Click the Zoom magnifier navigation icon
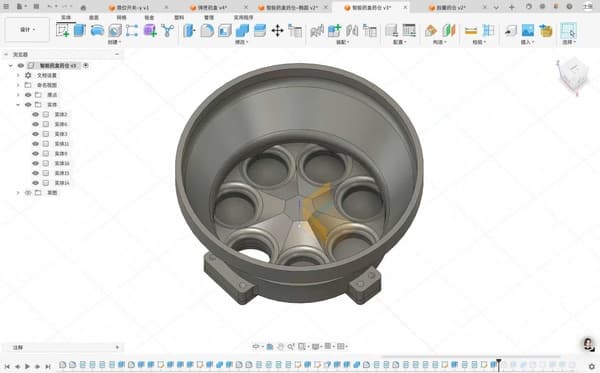This screenshot has height=373, width=600. (291, 347)
